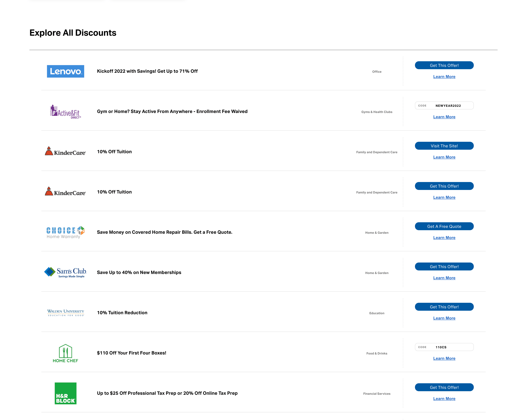527x420 pixels.
Task: Select the NEWYEAR2022 promo code field
Action: 444,105
